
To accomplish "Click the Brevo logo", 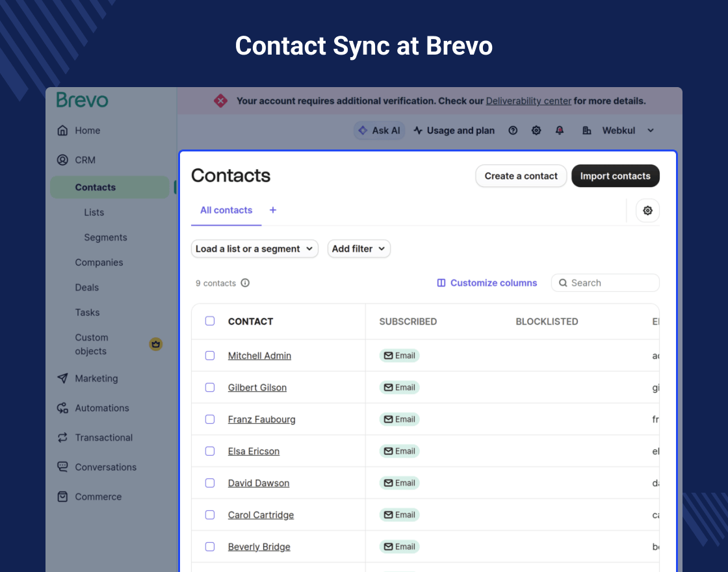I will (82, 100).
